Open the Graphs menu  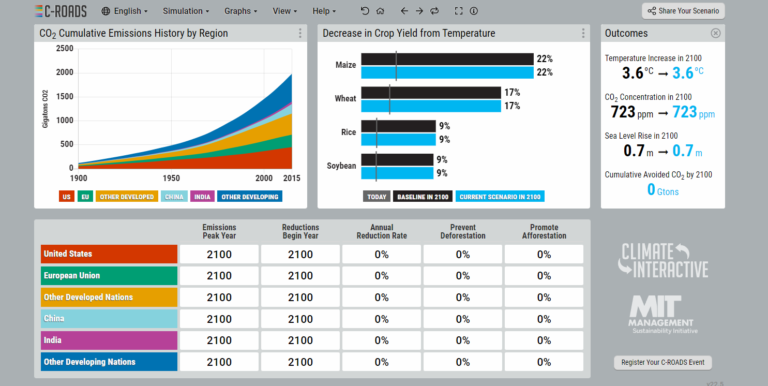240,11
